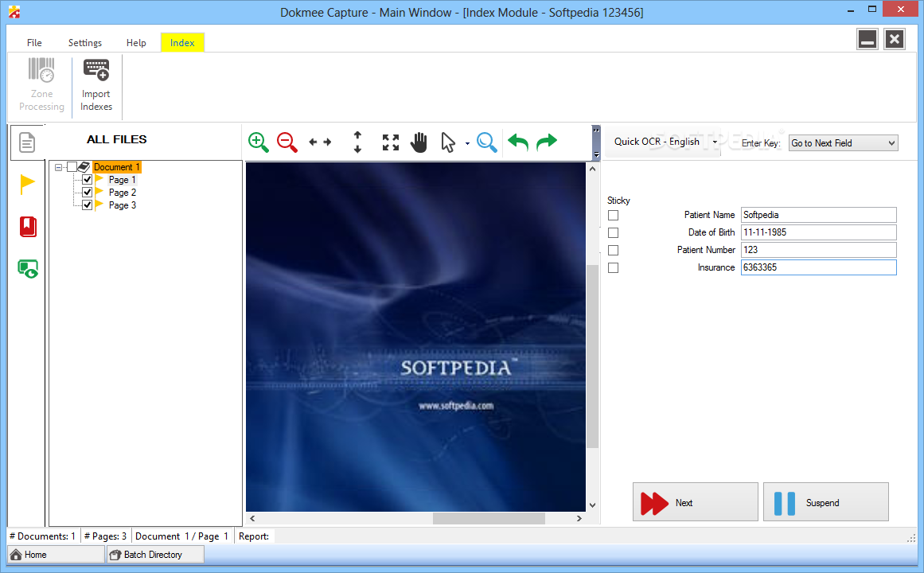The width and height of the screenshot is (924, 573).
Task: Click the horizontal scrollbar thumb of viewer
Action: [x=489, y=518]
